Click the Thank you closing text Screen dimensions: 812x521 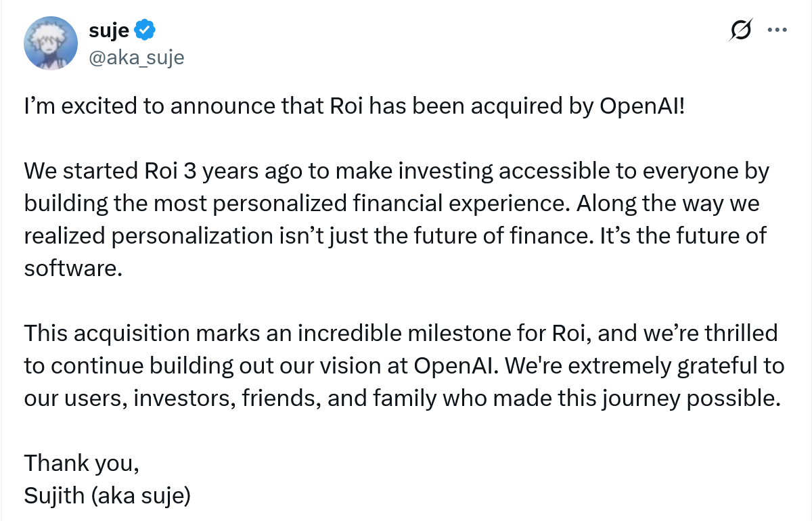(80, 463)
